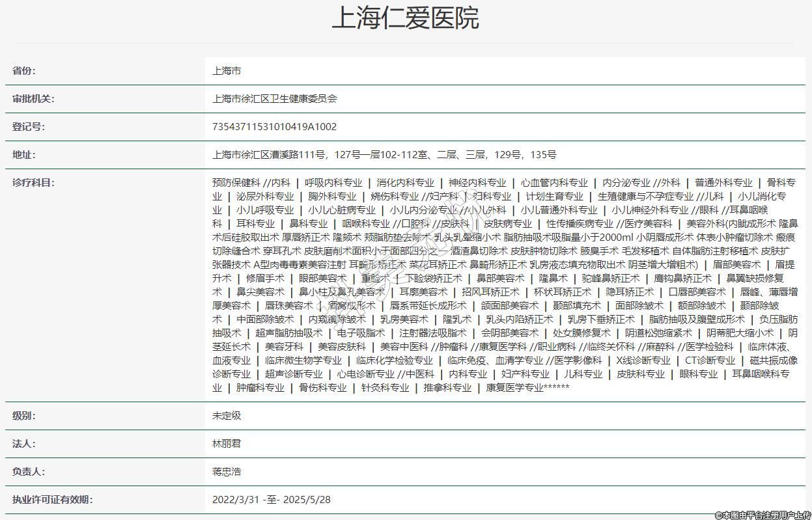Select the 省份 row label
812x520 pixels.
(x=24, y=71)
